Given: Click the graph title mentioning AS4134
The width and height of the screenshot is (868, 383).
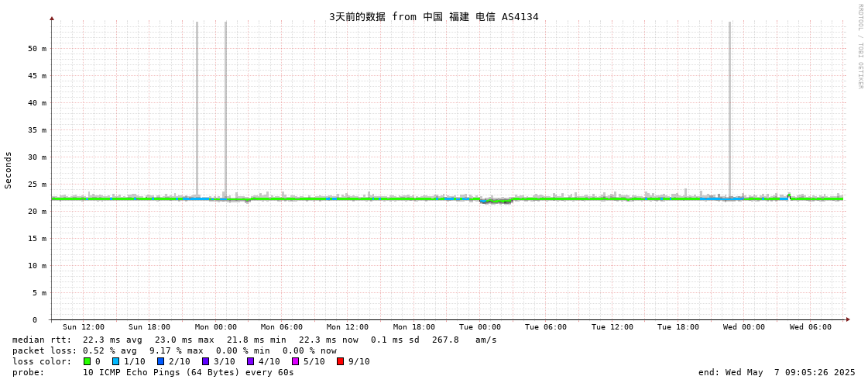Looking at the screenshot, I should (x=434, y=16).
